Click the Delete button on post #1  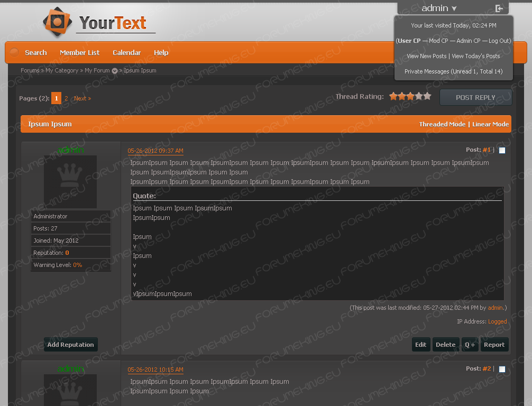point(445,345)
